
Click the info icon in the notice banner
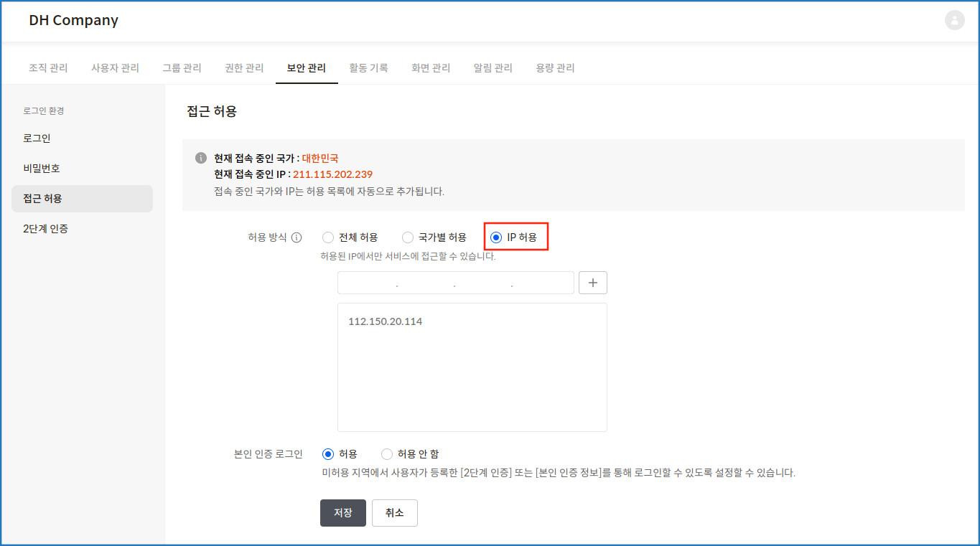pos(201,158)
